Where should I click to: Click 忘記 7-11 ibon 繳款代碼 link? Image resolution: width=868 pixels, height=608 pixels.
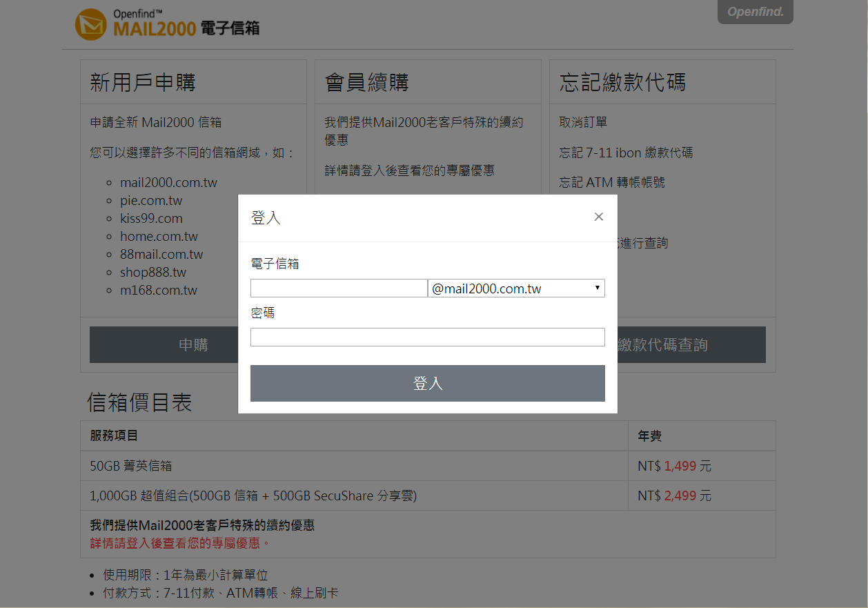coord(626,153)
